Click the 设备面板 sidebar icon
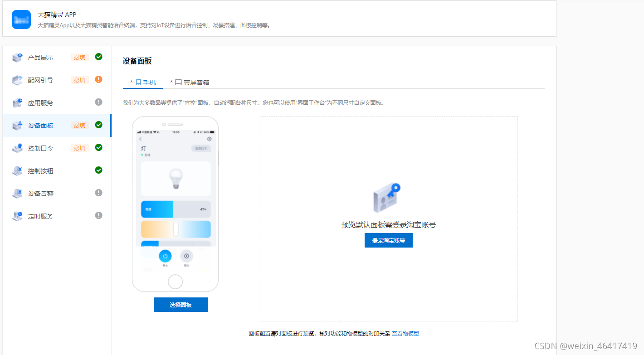 (17, 126)
